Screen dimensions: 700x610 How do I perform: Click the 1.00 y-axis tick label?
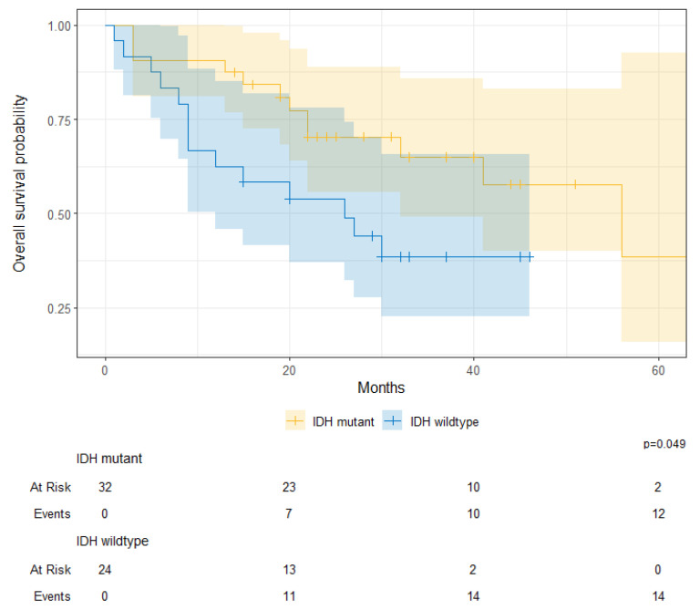(59, 26)
